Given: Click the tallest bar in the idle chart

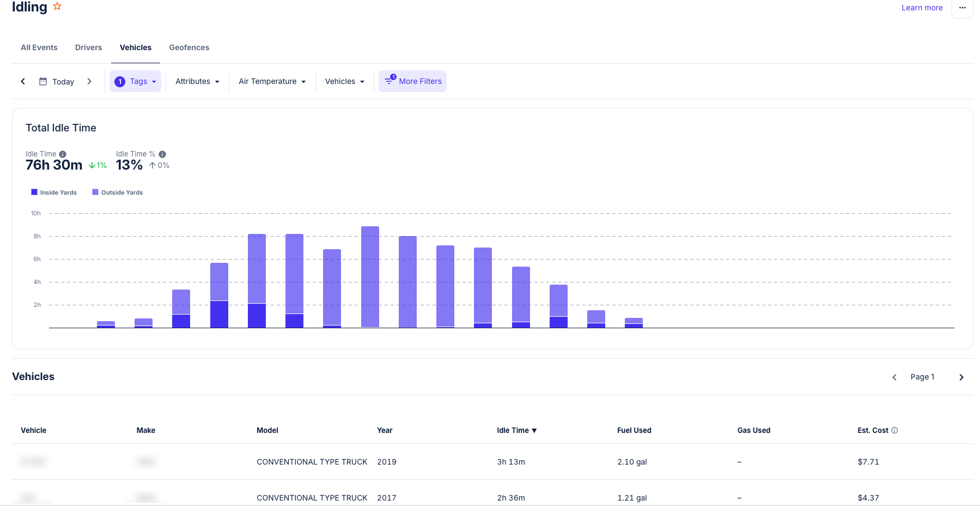Looking at the screenshot, I should pos(369,273).
